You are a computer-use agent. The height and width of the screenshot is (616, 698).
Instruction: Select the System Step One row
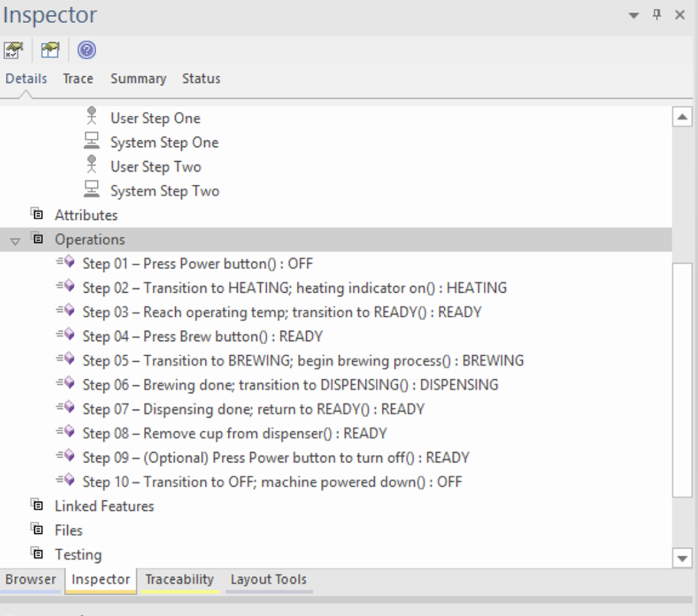coord(165,143)
